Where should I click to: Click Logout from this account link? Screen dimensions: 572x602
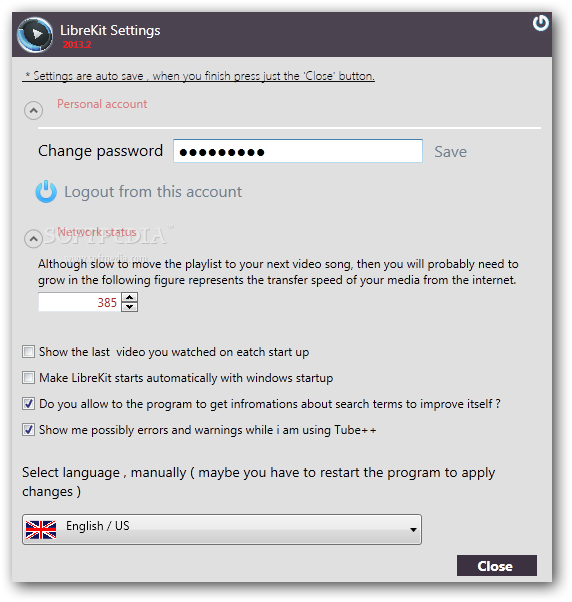pos(153,192)
